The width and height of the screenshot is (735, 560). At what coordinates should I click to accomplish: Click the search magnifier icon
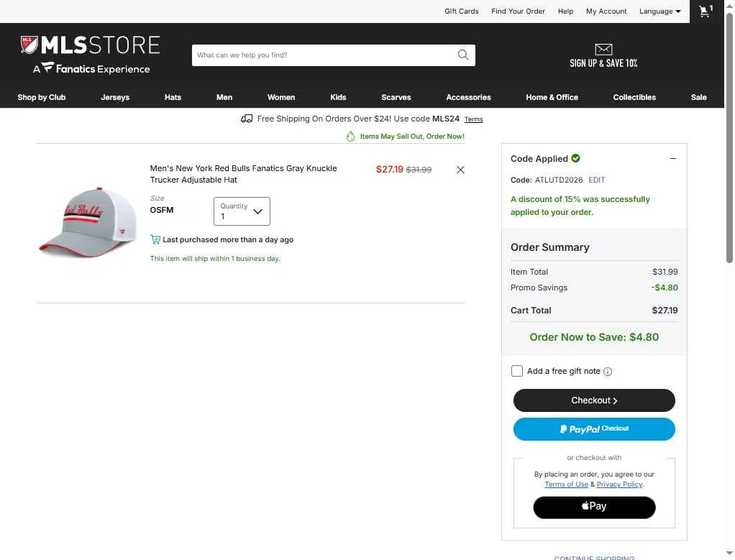tap(462, 55)
